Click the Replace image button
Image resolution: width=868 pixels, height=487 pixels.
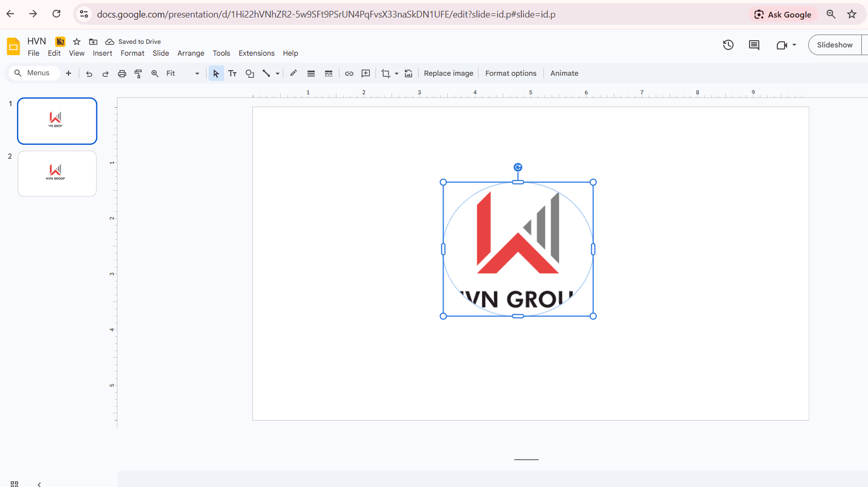coord(448,73)
